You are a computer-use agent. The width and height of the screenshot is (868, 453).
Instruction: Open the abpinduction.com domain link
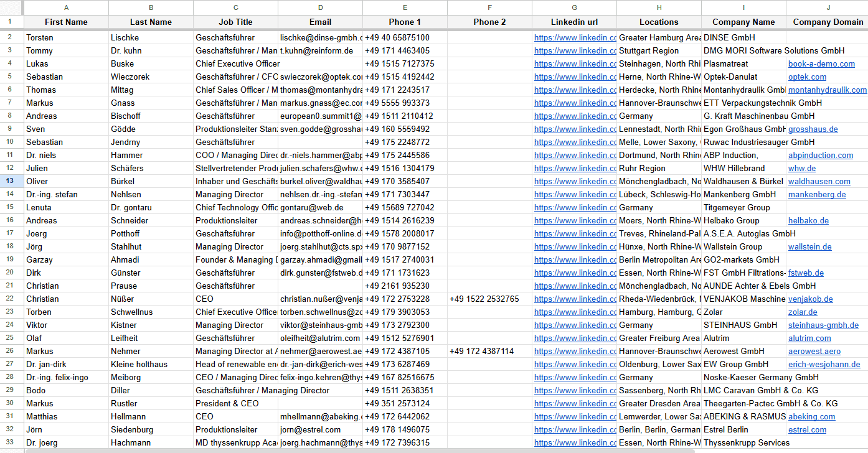[x=821, y=155]
